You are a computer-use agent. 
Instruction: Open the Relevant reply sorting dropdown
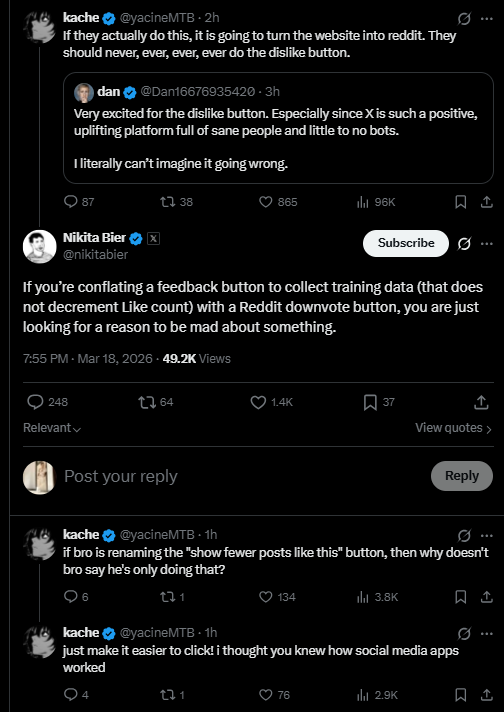click(x=52, y=428)
